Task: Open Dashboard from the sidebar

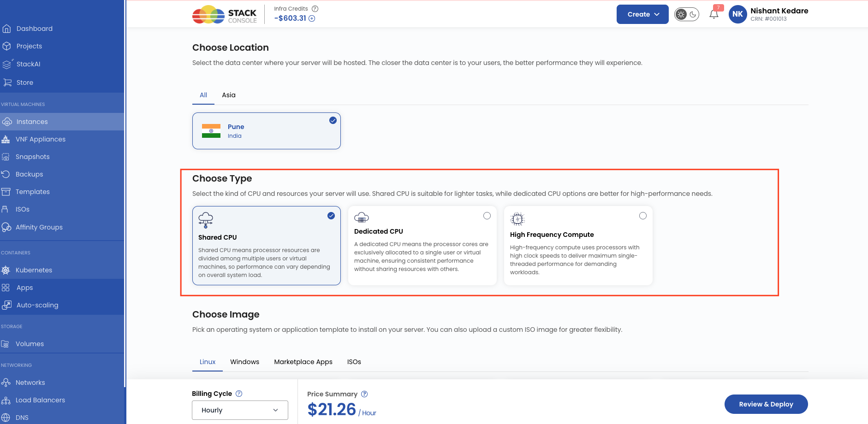Action: coord(34,29)
